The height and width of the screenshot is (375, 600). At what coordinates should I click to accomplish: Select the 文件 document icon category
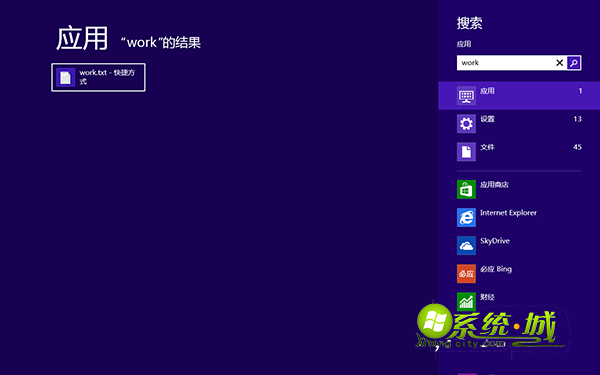click(466, 152)
